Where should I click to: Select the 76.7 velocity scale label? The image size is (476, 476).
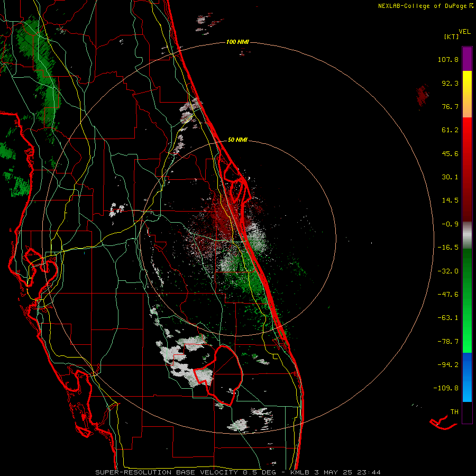coord(450,106)
